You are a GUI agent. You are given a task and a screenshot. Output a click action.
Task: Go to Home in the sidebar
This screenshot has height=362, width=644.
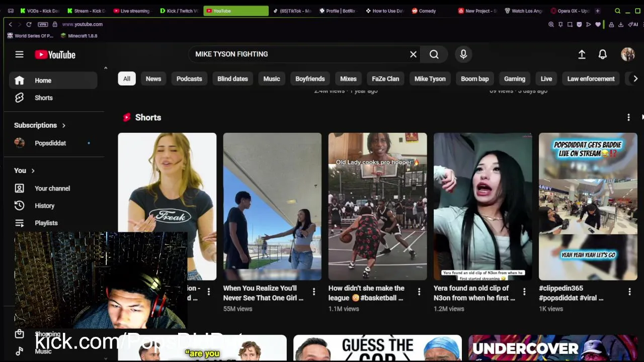(53, 80)
